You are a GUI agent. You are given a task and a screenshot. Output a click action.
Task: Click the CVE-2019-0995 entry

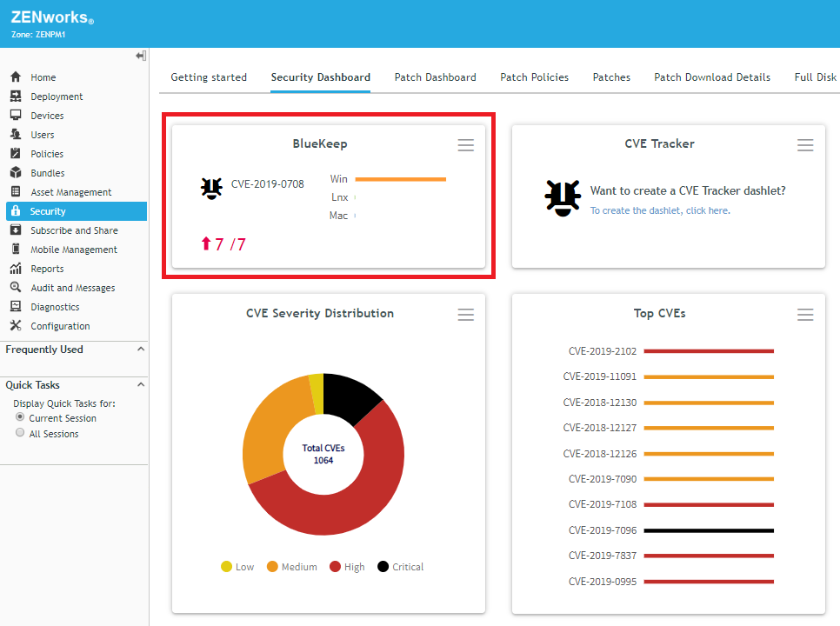[602, 582]
